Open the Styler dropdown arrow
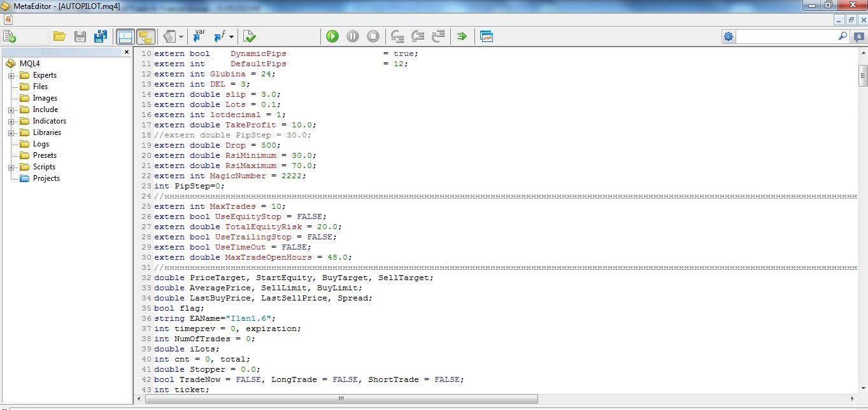The image size is (868, 410). click(x=181, y=37)
